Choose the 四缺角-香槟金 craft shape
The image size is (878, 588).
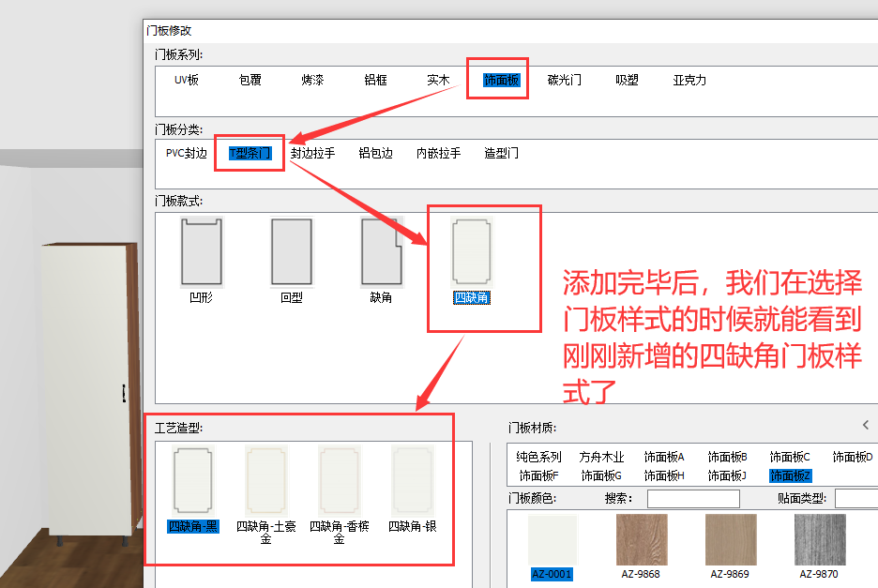[340, 480]
